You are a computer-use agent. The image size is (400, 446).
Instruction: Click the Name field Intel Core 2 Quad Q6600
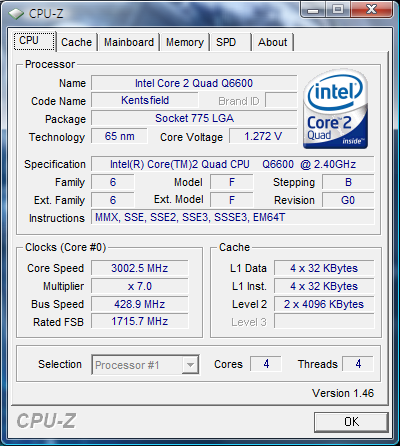tap(194, 83)
